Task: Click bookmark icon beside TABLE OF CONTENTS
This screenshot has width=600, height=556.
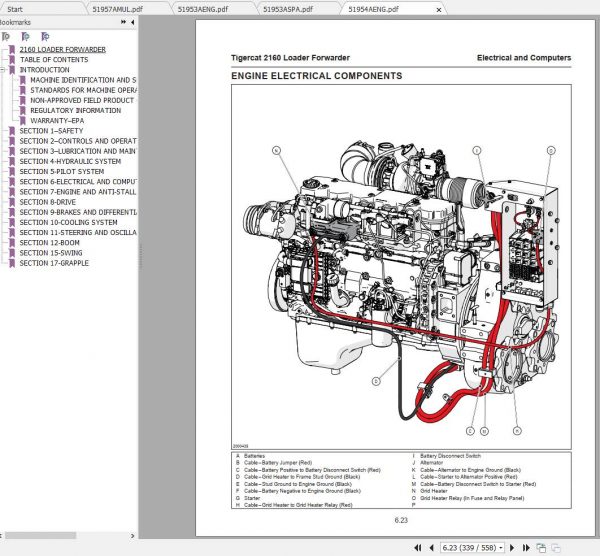Action: (x=12, y=60)
